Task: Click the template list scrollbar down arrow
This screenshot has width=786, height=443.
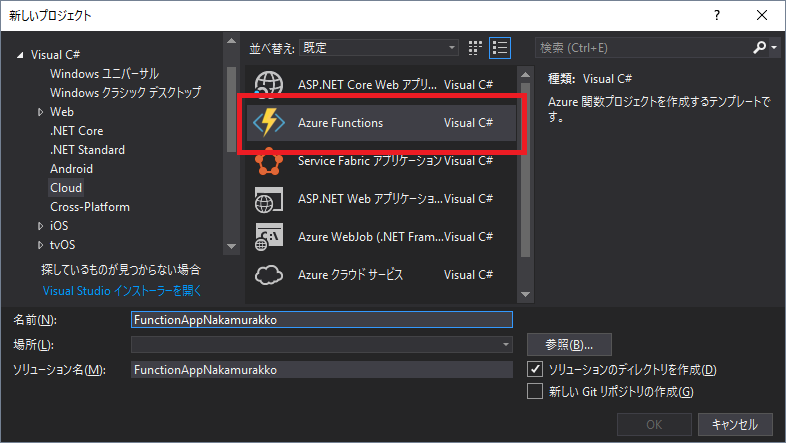Action: click(x=525, y=294)
